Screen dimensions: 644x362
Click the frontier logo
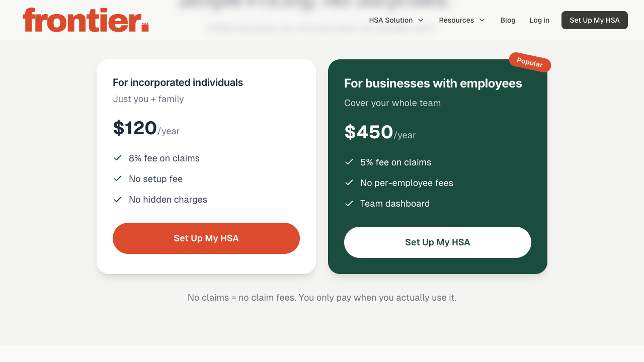click(86, 20)
